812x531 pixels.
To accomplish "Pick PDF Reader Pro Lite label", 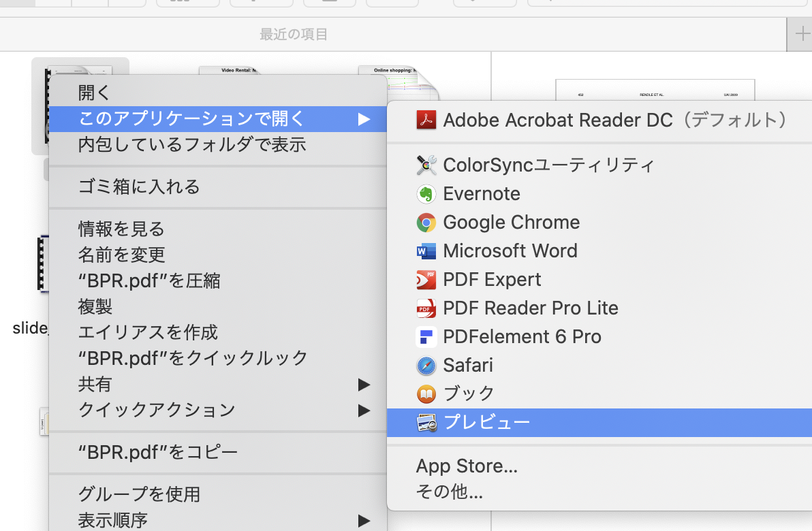I will (531, 308).
